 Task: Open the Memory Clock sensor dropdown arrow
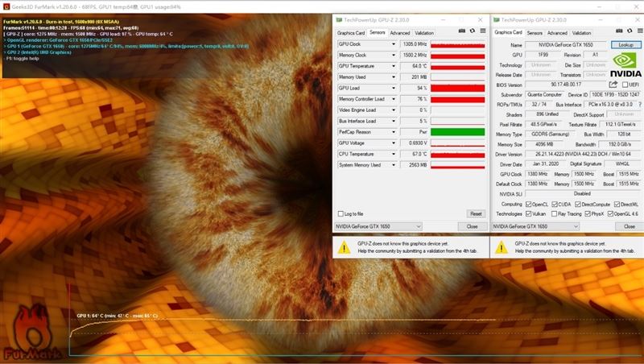click(394, 55)
